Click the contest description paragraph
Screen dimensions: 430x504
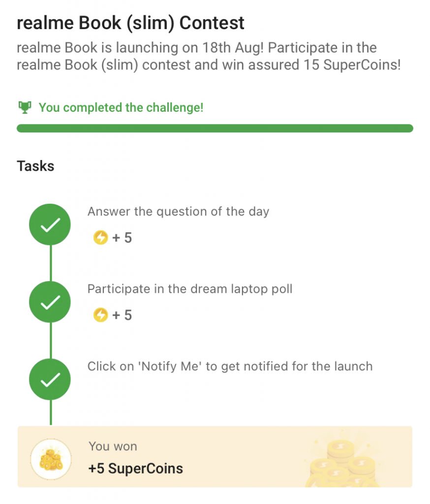(x=209, y=56)
